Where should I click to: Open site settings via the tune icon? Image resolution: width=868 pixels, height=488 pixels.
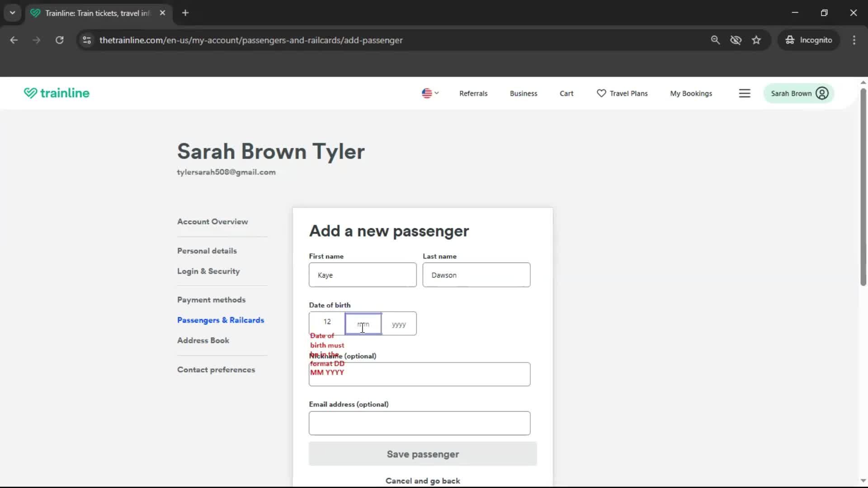[86, 40]
